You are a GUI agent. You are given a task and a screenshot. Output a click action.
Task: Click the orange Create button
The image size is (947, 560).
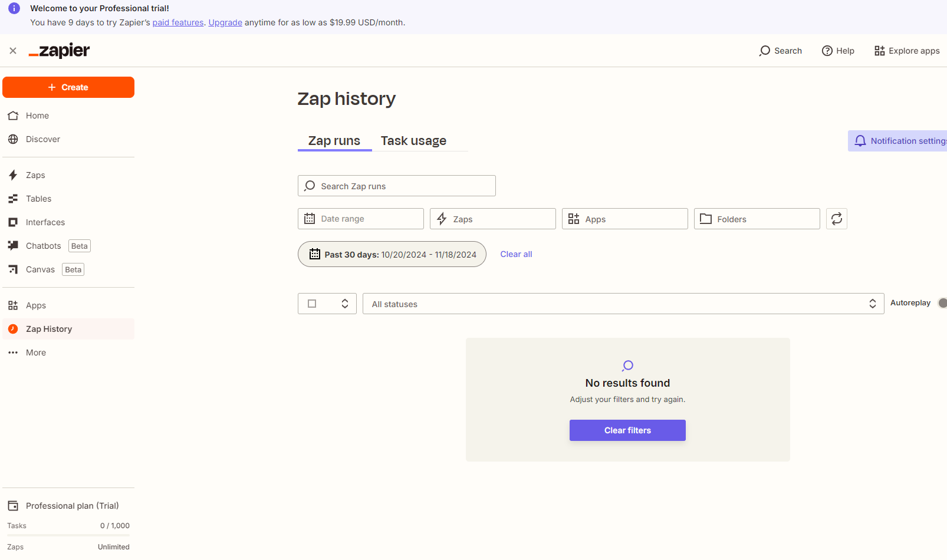point(68,87)
